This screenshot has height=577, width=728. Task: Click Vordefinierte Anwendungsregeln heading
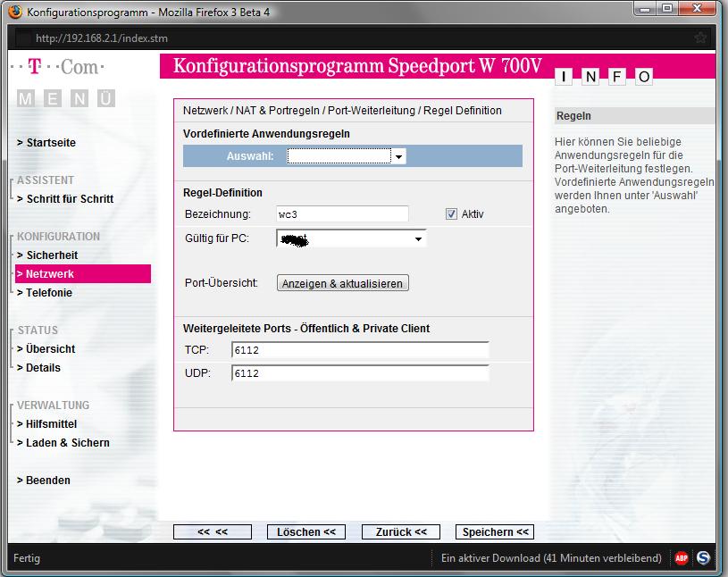pyautogui.click(x=266, y=134)
